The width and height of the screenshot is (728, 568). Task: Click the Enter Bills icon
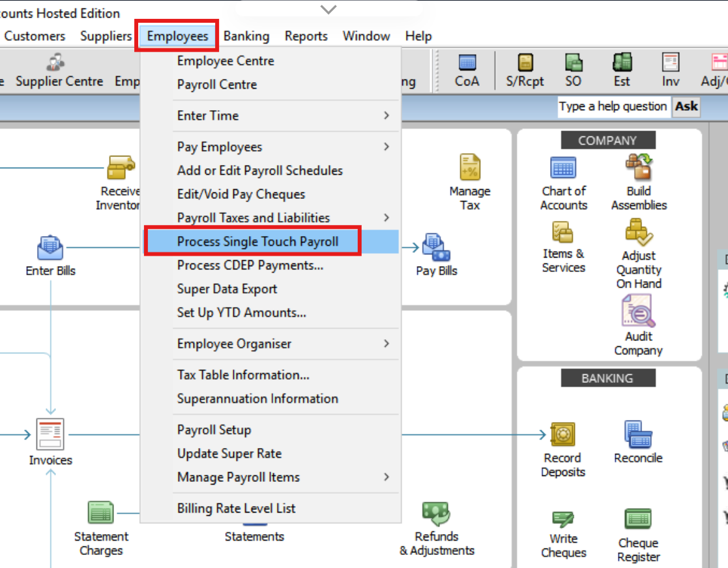click(x=50, y=248)
